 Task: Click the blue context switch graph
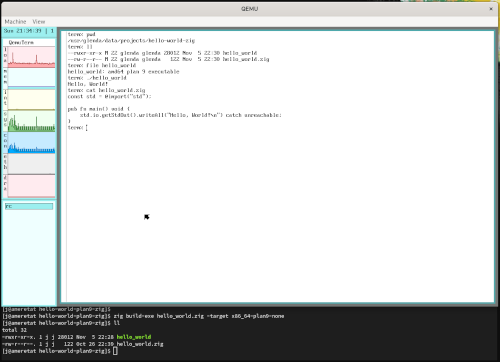pyautogui.click(x=31, y=143)
